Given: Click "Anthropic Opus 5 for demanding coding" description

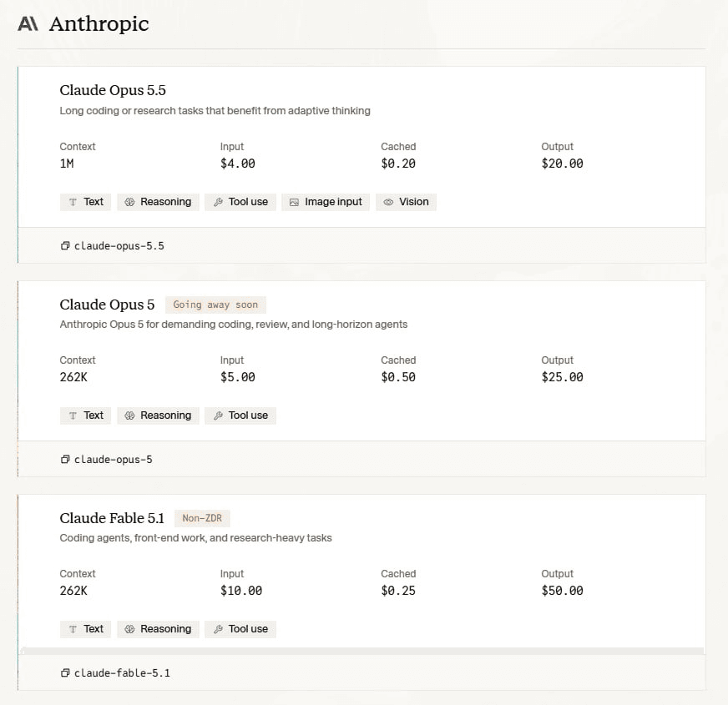Looking at the screenshot, I should [x=234, y=325].
